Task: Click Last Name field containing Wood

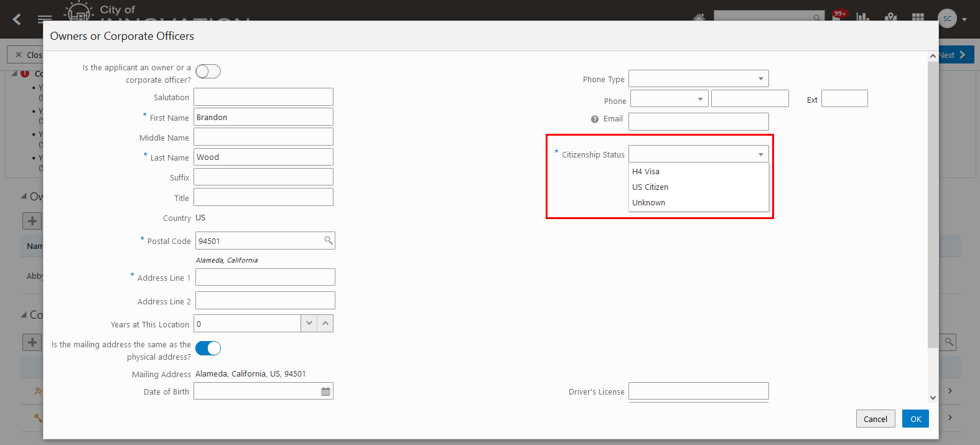Action: (x=263, y=157)
